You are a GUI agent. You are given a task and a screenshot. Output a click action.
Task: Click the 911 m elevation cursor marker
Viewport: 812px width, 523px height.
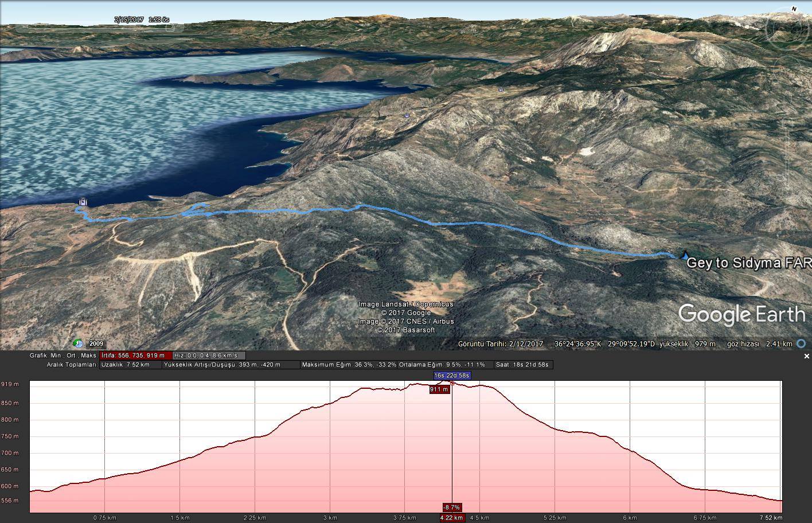coord(439,389)
